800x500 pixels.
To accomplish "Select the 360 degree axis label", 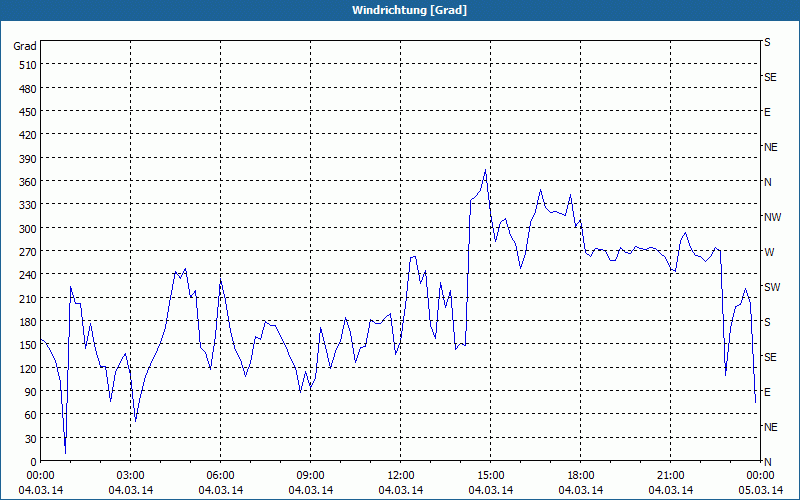I will tap(28, 182).
